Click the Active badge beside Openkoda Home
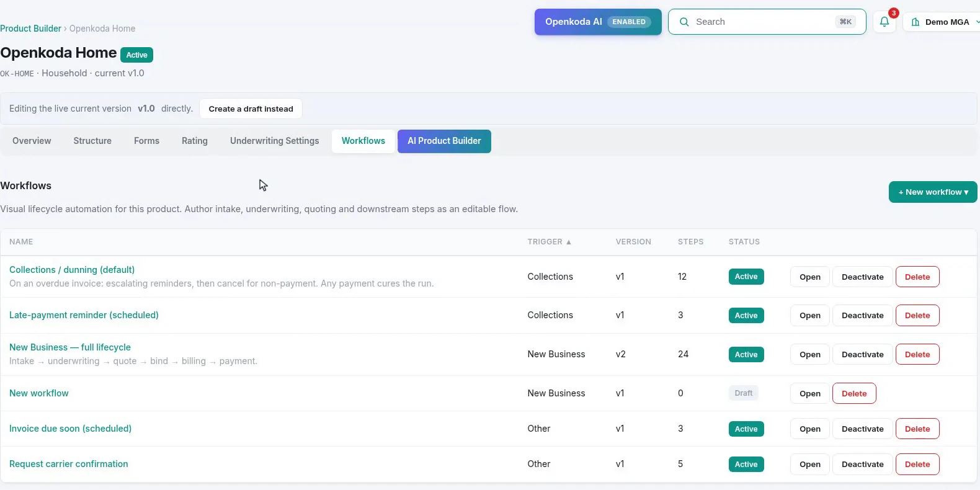The height and width of the screenshot is (490, 980). (136, 55)
